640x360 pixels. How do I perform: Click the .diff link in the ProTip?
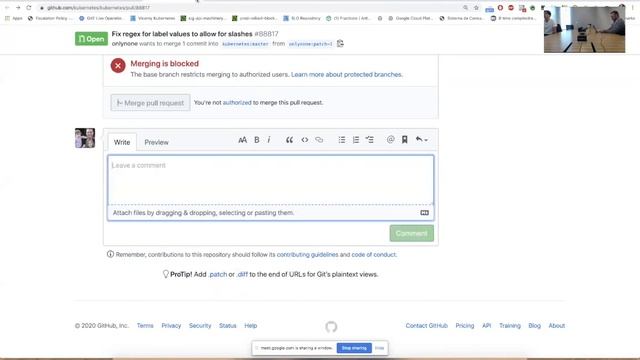tap(242, 275)
